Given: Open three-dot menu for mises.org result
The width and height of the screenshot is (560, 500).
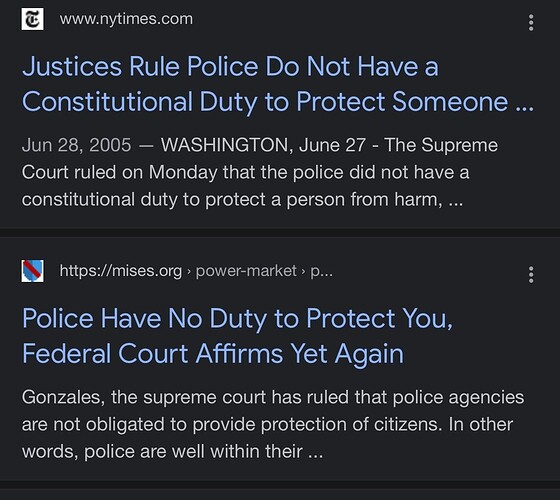Looking at the screenshot, I should tap(531, 275).
